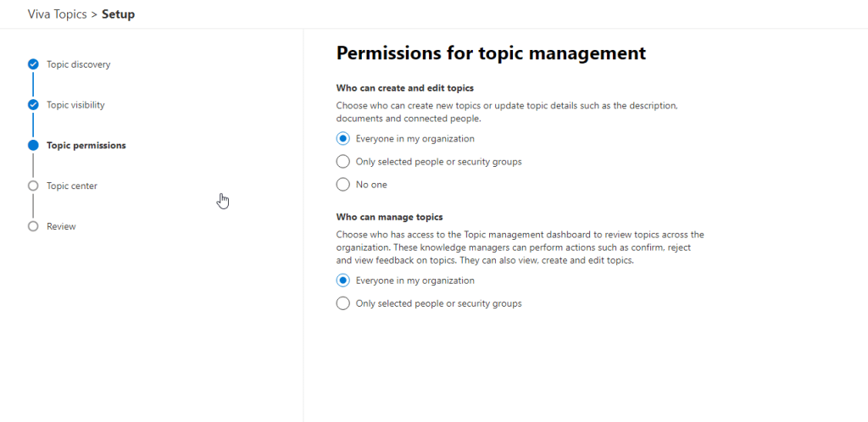Go to the Topic visibility step label
Viewport: 868px width, 422px height.
75,105
